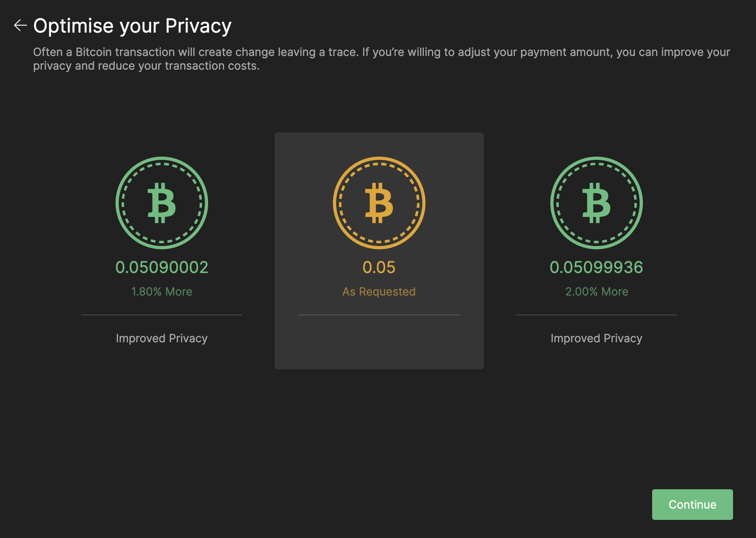Viewport: 756px width, 538px height.
Task: Choose the 0.05 requested amount
Action: tap(379, 267)
